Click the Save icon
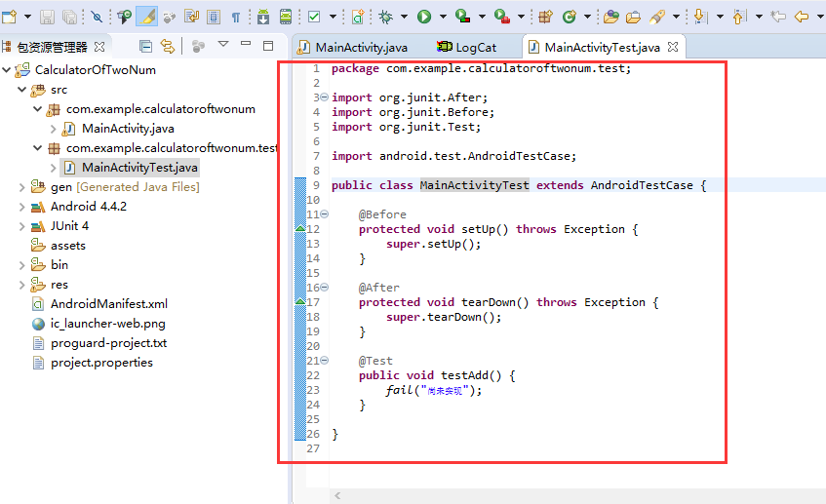Viewport: 826px width, 504px height. pos(47,17)
